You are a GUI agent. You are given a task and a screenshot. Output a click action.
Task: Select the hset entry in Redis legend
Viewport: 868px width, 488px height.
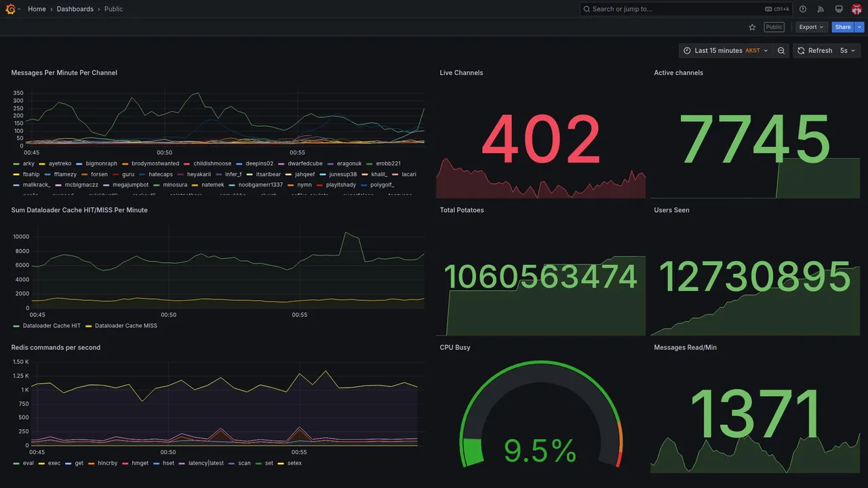point(168,463)
